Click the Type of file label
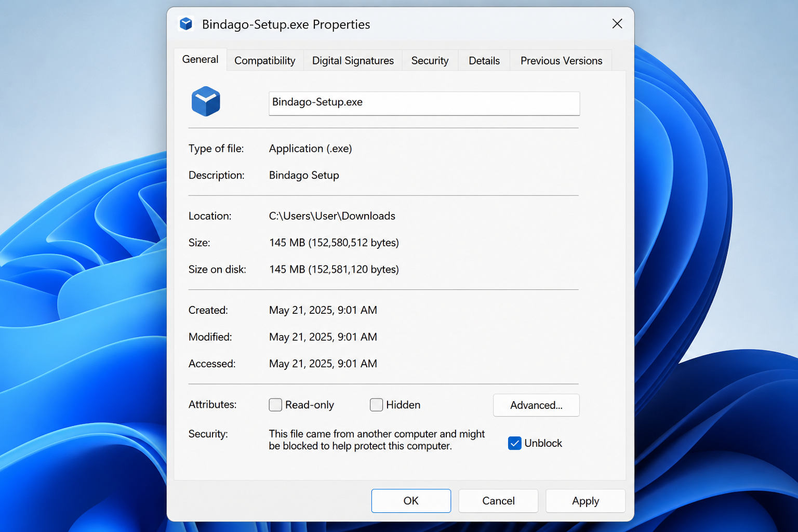Screen dimensions: 798x532 coord(216,149)
